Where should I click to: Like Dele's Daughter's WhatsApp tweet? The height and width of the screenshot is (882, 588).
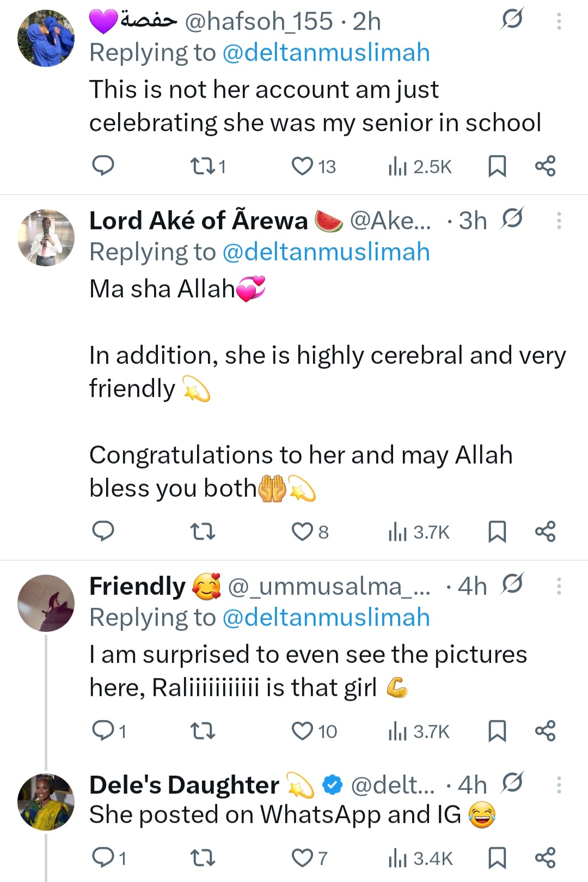coord(303,858)
